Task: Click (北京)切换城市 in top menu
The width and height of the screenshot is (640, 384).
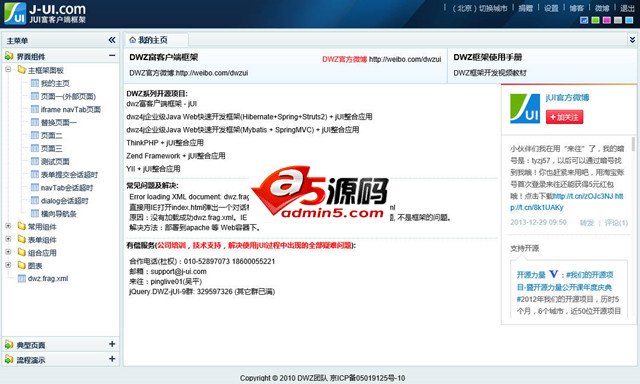Action: [x=480, y=8]
